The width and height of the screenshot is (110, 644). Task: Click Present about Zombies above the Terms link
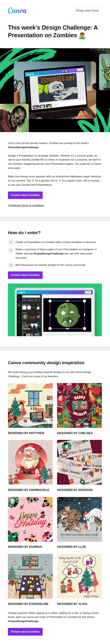25,195
